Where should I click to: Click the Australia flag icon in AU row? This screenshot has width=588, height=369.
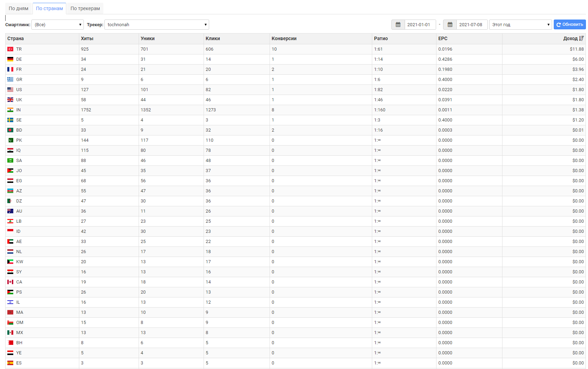click(x=10, y=211)
